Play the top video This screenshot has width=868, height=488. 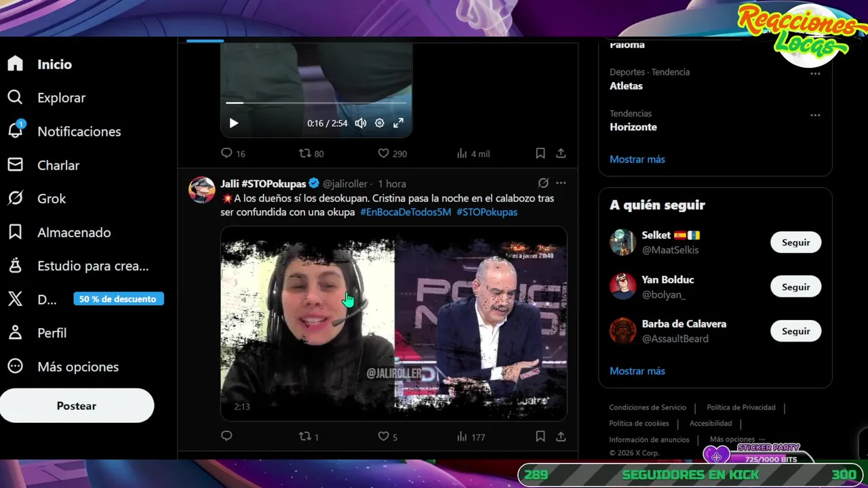[x=233, y=123]
